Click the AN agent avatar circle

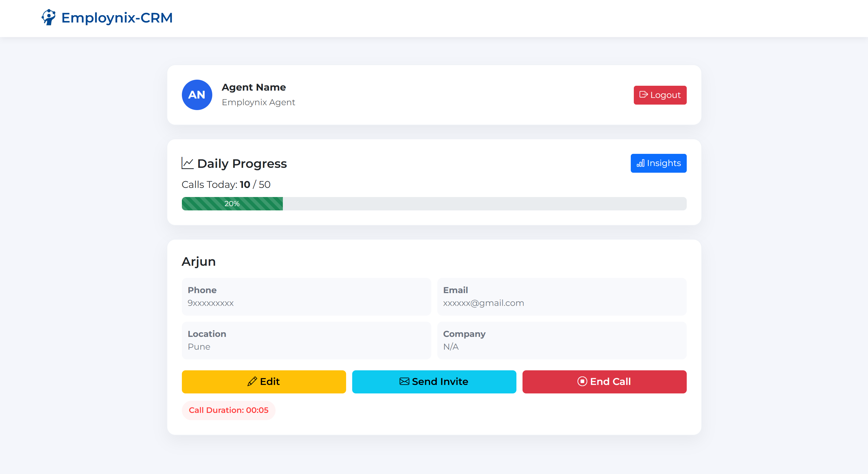pyautogui.click(x=197, y=95)
